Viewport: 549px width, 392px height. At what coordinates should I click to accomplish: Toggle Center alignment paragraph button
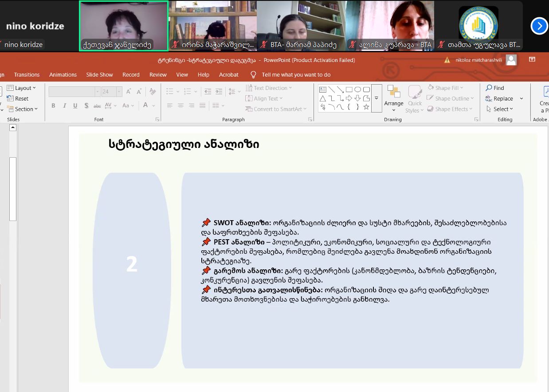pos(180,105)
